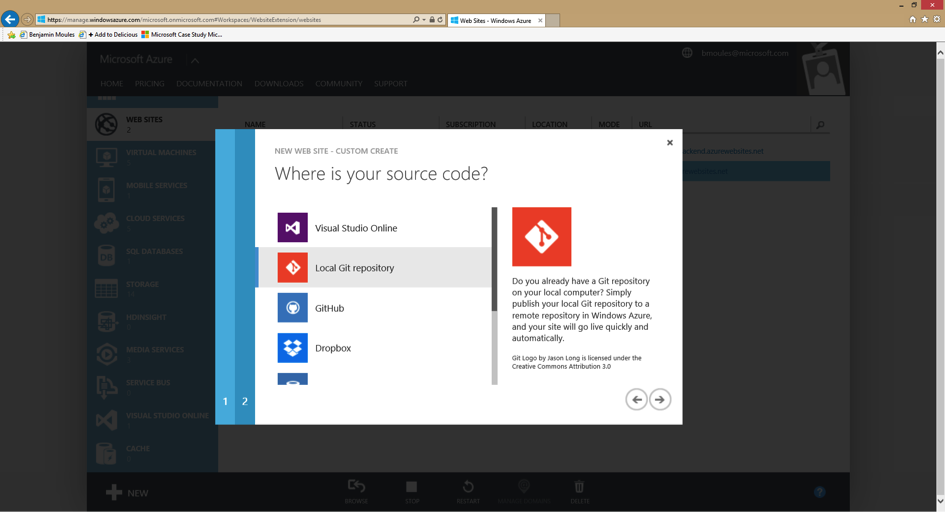Click Add to Delicious bookmark
945x512 pixels.
click(x=108, y=34)
